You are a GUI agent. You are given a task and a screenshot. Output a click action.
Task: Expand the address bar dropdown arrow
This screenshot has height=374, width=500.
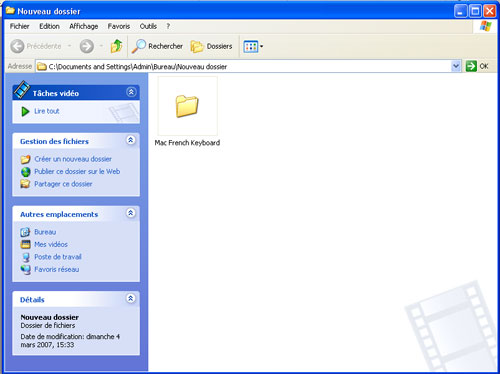click(x=456, y=66)
